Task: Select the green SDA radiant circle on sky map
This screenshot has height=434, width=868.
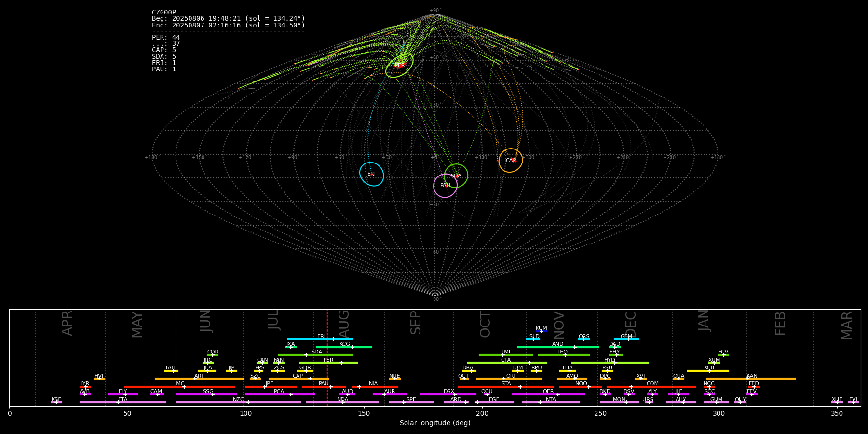Action: [x=456, y=176]
